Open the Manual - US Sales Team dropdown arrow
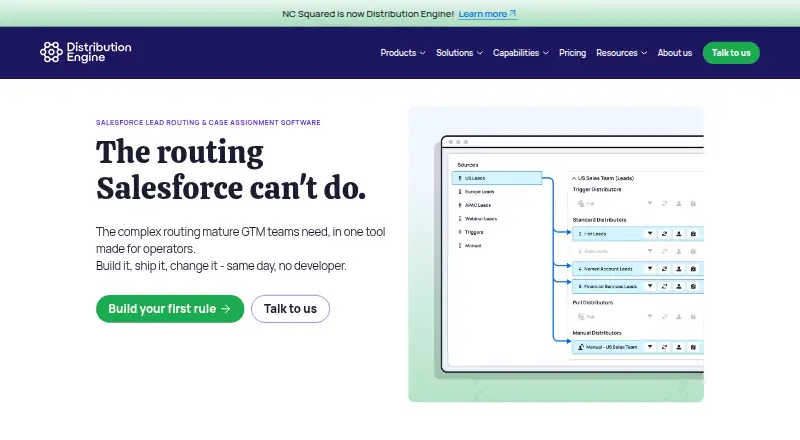Viewport: 800px width, 440px height. [650, 347]
